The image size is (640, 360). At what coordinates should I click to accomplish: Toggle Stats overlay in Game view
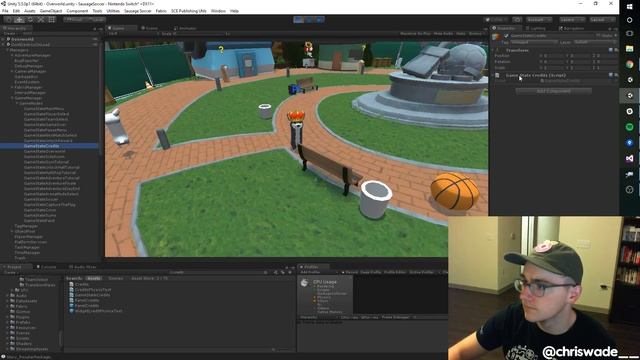tap(460, 33)
